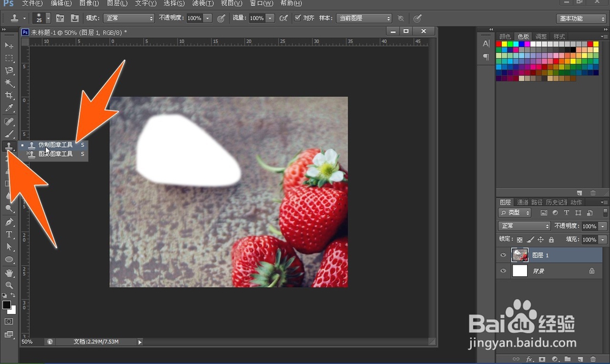
Task: Select the Path Selection tool
Action: point(9,247)
